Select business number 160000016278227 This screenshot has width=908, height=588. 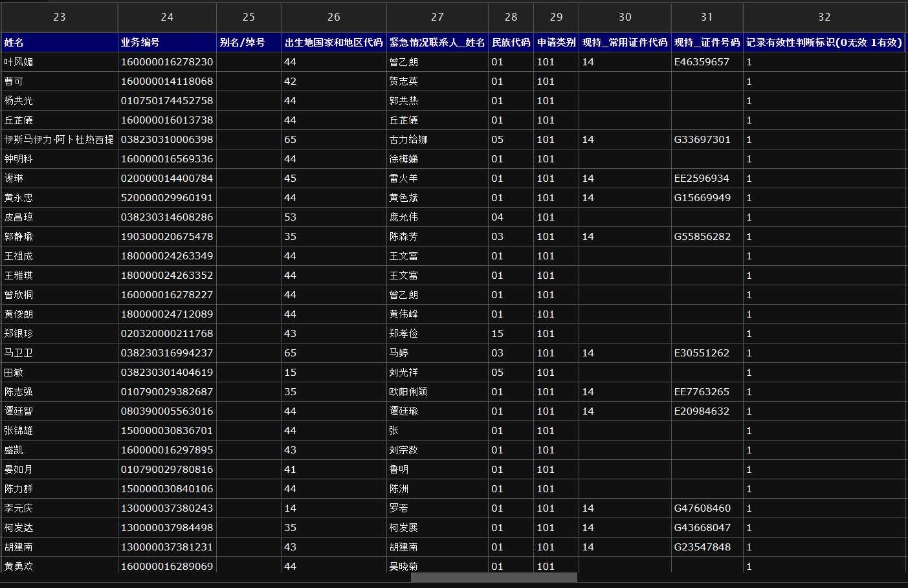click(167, 295)
